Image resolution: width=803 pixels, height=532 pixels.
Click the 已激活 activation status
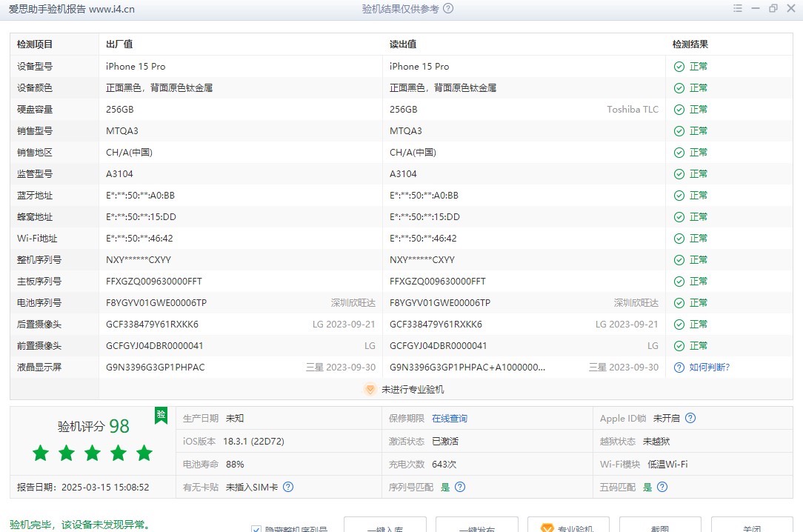445,442
